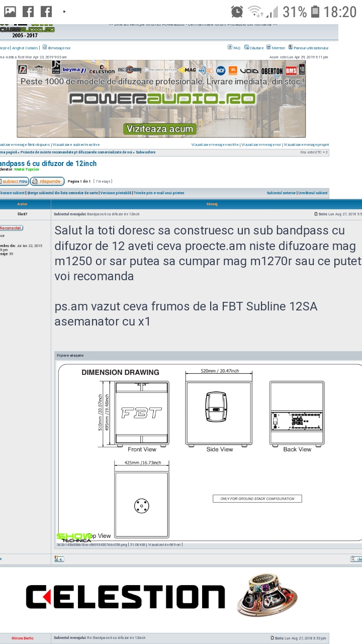Click 'Șterge subiectul din lista semnelor de carte'
Image resolution: width=362 pixels, height=644 pixels.
62,193
